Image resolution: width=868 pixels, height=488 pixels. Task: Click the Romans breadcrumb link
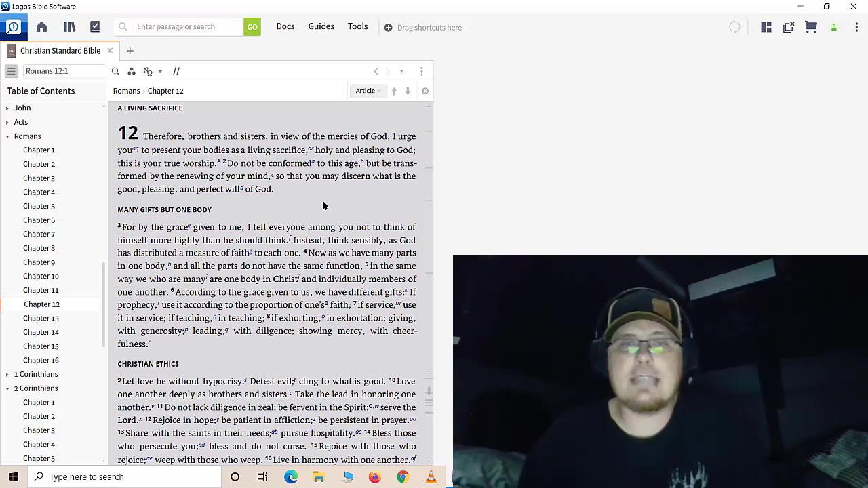[x=126, y=91]
